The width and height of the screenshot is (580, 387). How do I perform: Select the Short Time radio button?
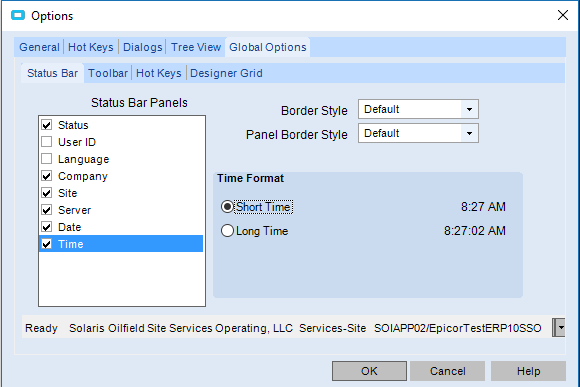click(x=227, y=207)
